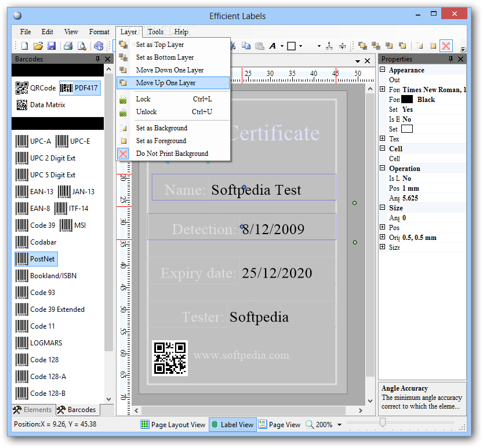Viewport: 483px width, 448px height.
Task: Click the Copy toolbar icon
Action: pyautogui.click(x=246, y=46)
